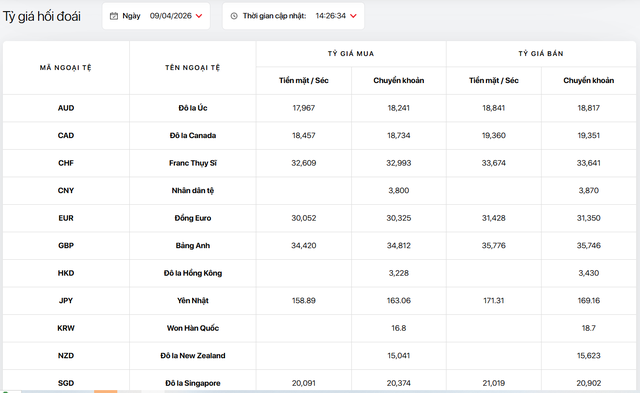The height and width of the screenshot is (393, 640).
Task: Click the JPY transfer buy rate 163.06
Action: 399,300
